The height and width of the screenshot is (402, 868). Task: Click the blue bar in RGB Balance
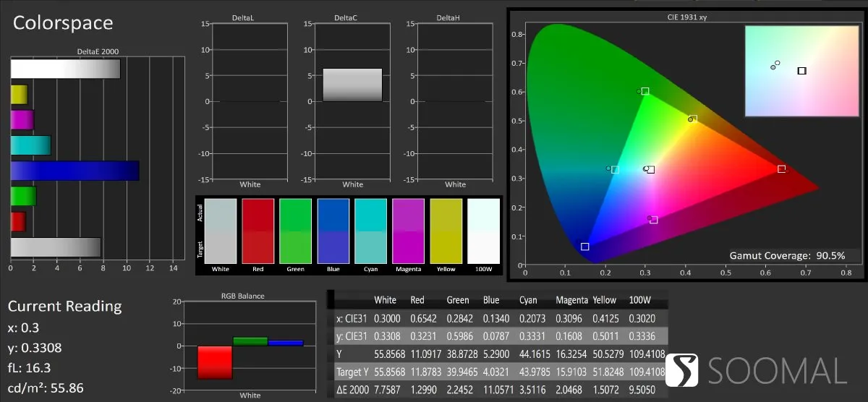[285, 343]
